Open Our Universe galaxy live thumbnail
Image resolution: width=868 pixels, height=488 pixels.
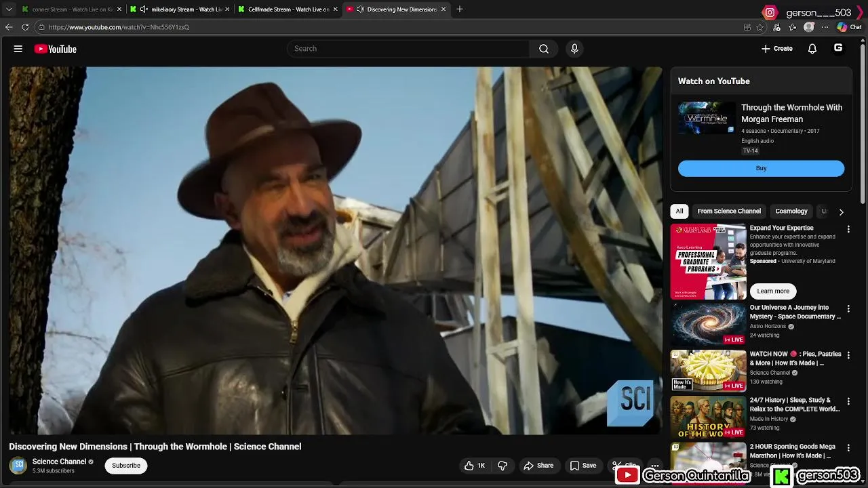coord(708,325)
